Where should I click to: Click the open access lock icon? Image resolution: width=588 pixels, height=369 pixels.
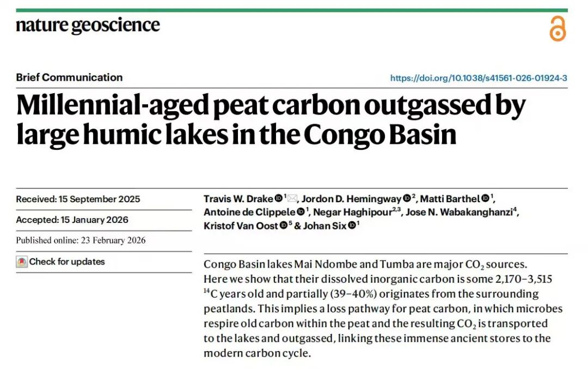pyautogui.click(x=558, y=28)
